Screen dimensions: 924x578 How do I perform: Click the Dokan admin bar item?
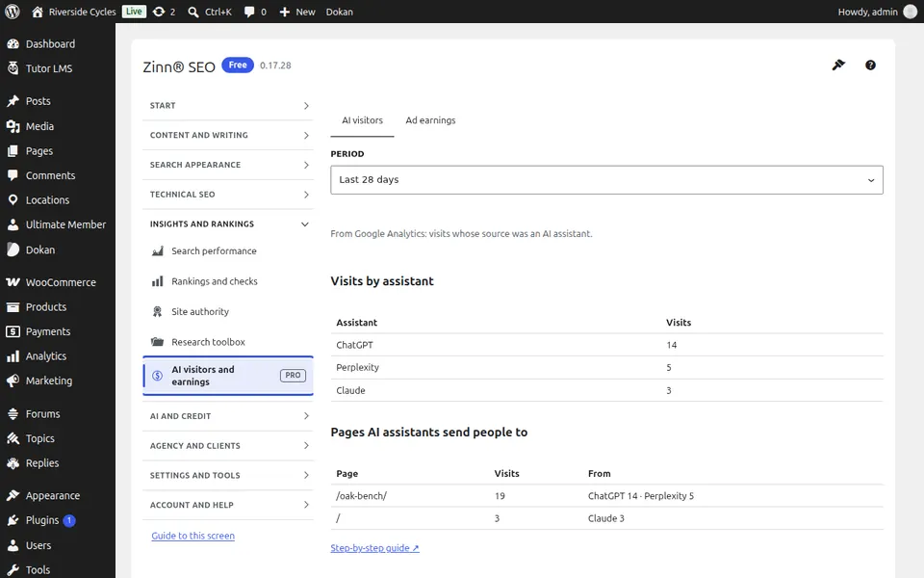[340, 12]
